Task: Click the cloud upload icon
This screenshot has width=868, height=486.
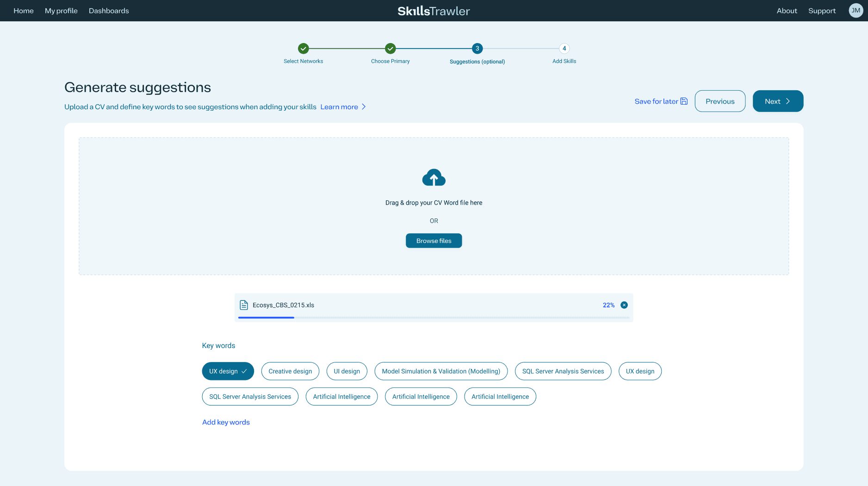Action: click(x=434, y=177)
